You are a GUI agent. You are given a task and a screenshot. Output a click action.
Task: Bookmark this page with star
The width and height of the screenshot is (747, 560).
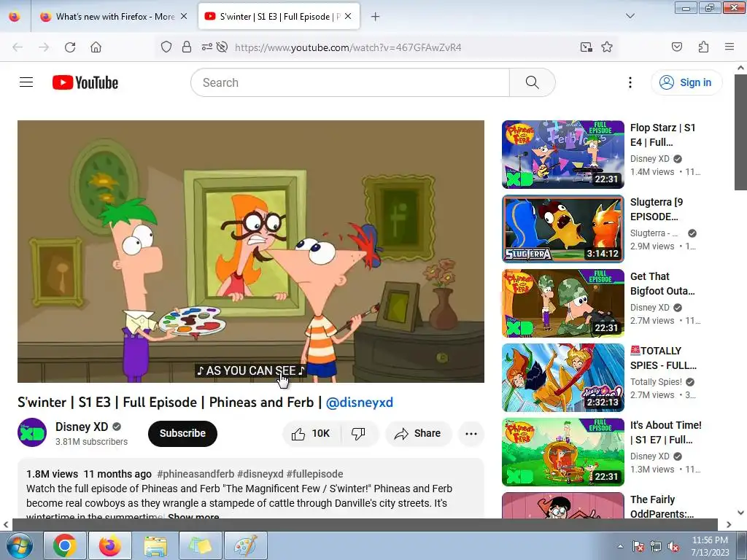click(606, 47)
